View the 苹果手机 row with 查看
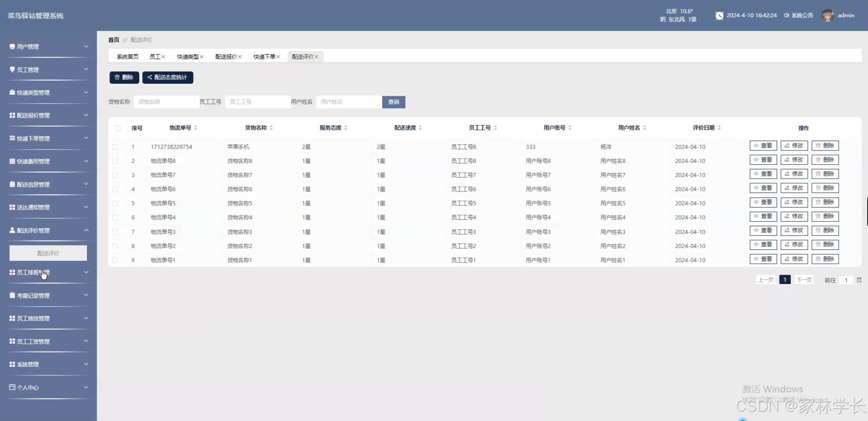Screen dimensions: 868x421 click(763, 146)
